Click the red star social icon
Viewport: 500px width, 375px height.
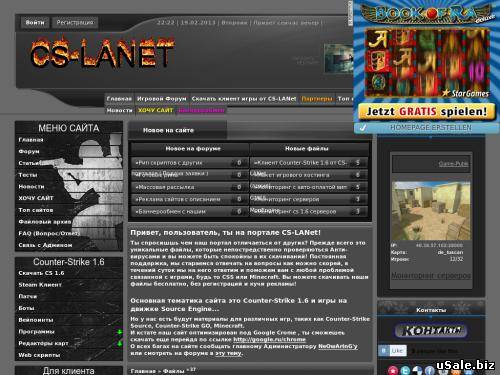[x=393, y=370]
